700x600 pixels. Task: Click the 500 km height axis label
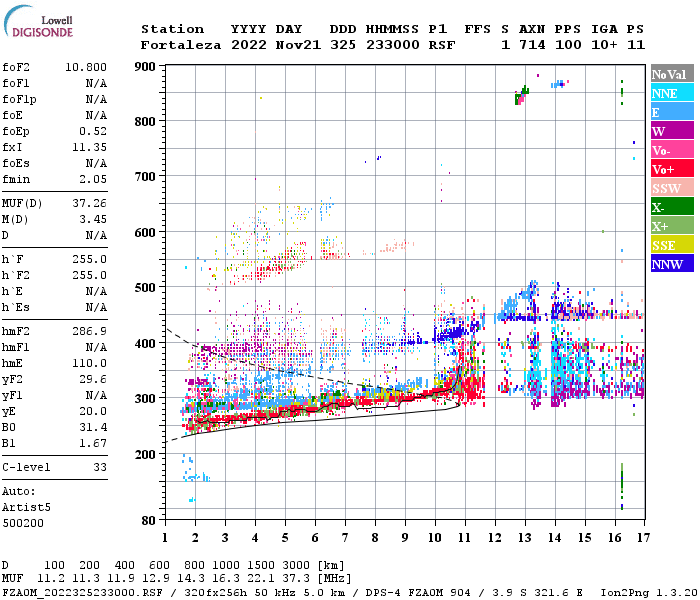coord(145,288)
